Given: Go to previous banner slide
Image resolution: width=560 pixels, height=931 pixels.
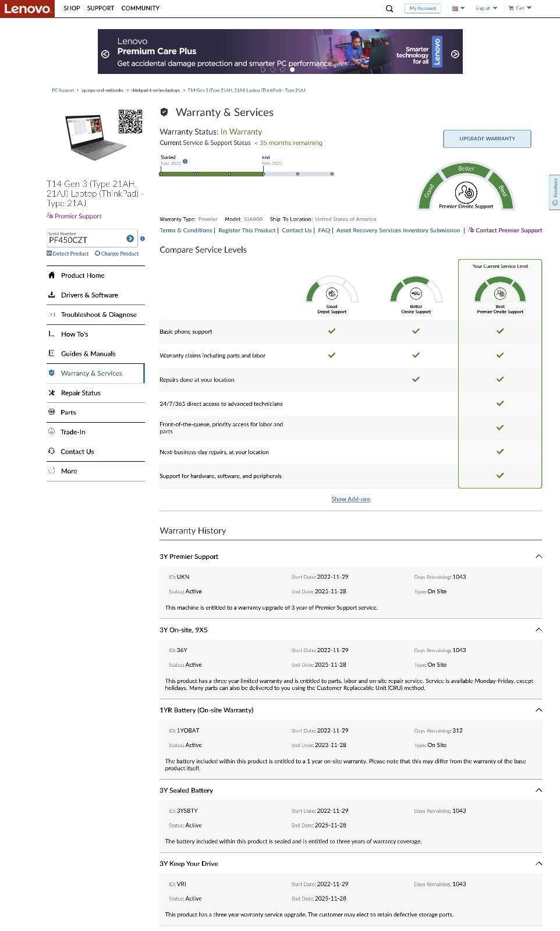Looking at the screenshot, I should 105,54.
